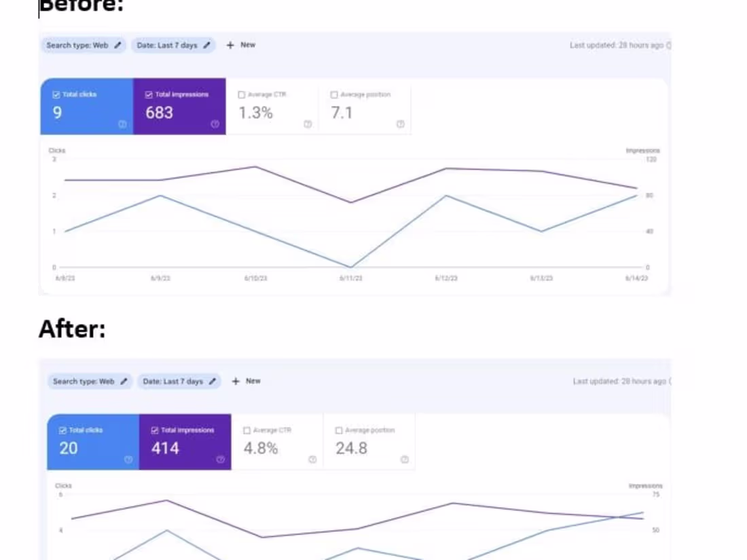Open the Search type: Web filter
The image size is (747, 560).
coord(81,45)
